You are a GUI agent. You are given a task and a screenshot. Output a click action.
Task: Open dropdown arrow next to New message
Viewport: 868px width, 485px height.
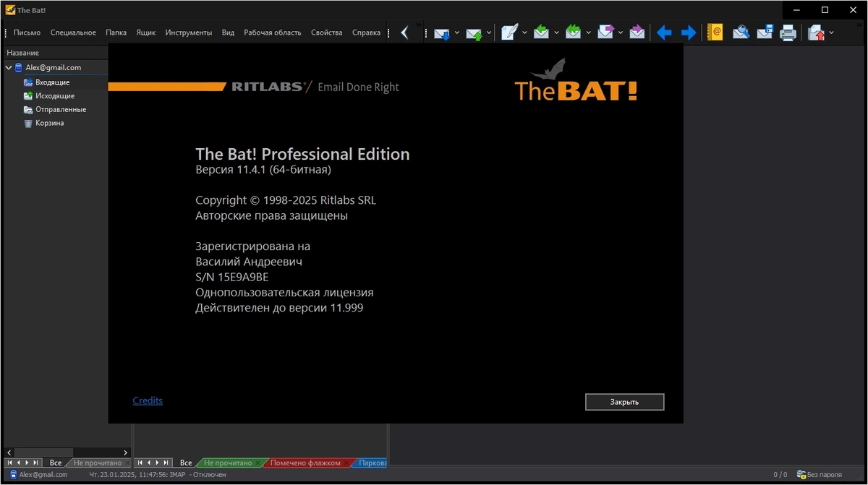[525, 33]
